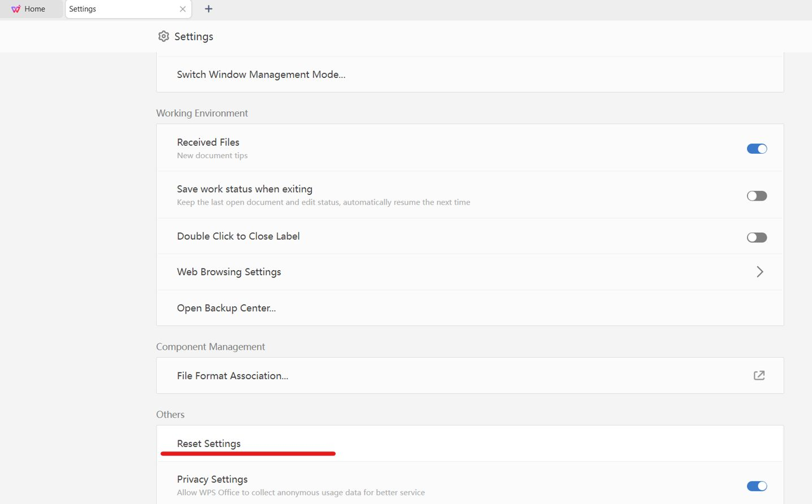812x504 pixels.
Task: Click the Settings gear icon
Action: click(163, 36)
